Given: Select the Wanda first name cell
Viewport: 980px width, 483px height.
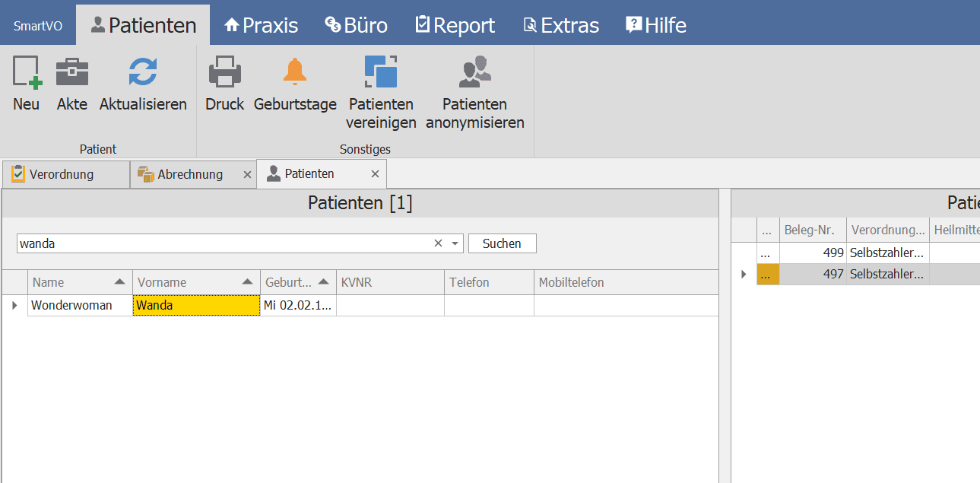Looking at the screenshot, I should (x=196, y=306).
